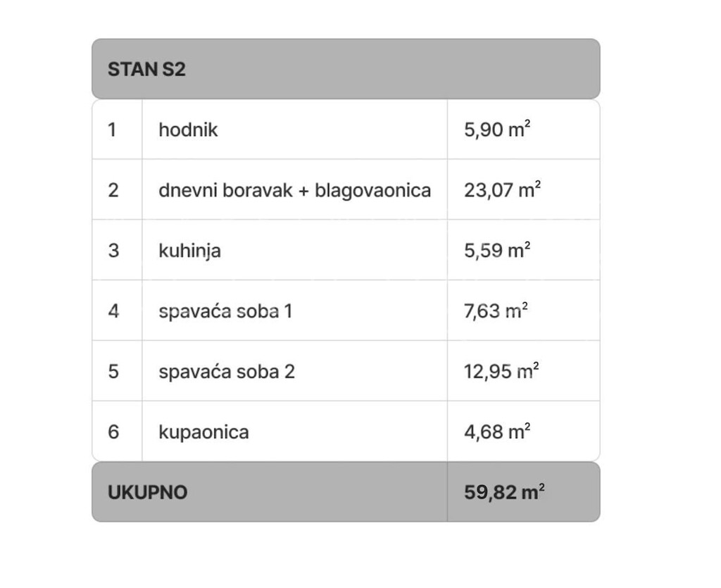Click row number 2 cell
The image size is (721, 588).
coord(118,190)
